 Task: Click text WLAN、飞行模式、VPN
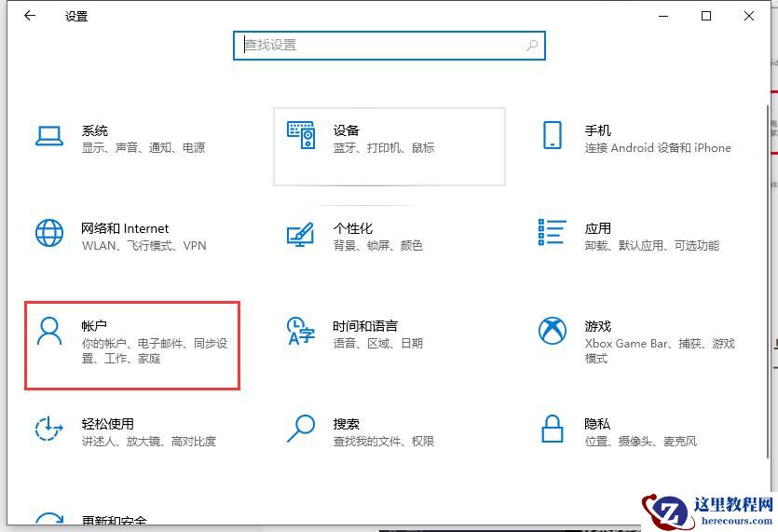(143, 246)
